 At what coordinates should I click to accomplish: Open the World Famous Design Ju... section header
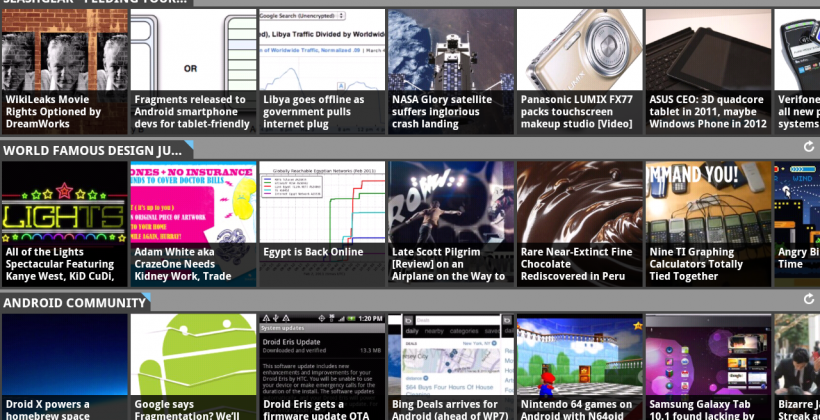[96, 151]
